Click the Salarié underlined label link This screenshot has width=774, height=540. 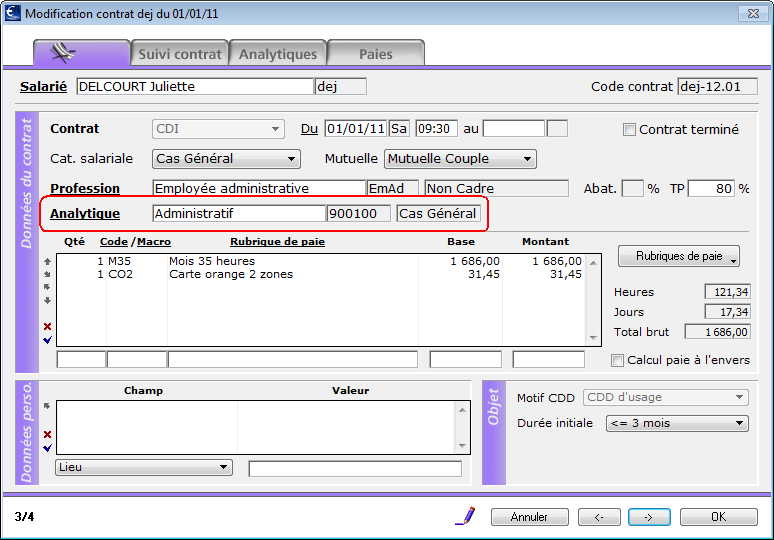[x=43, y=87]
